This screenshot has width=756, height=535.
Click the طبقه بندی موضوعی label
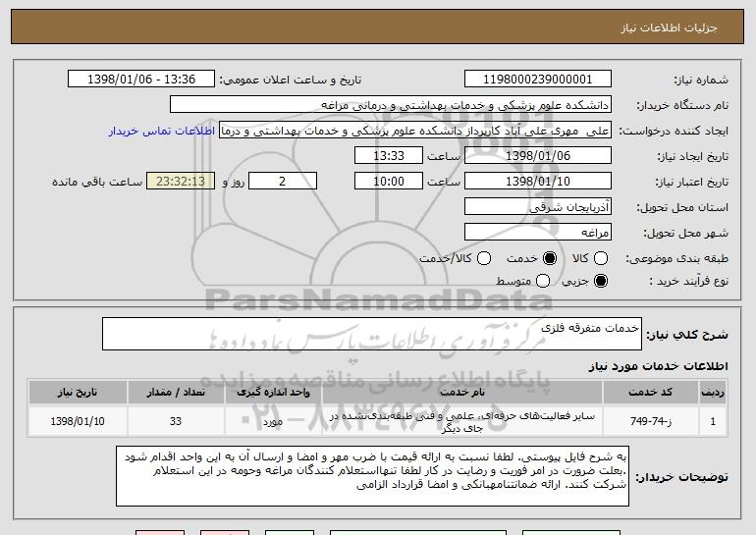[676, 259]
